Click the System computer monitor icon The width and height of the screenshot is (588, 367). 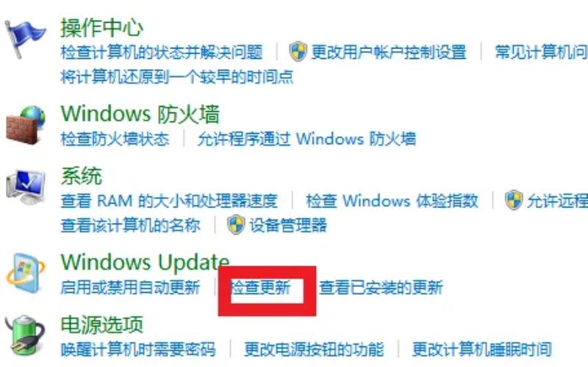point(26,188)
